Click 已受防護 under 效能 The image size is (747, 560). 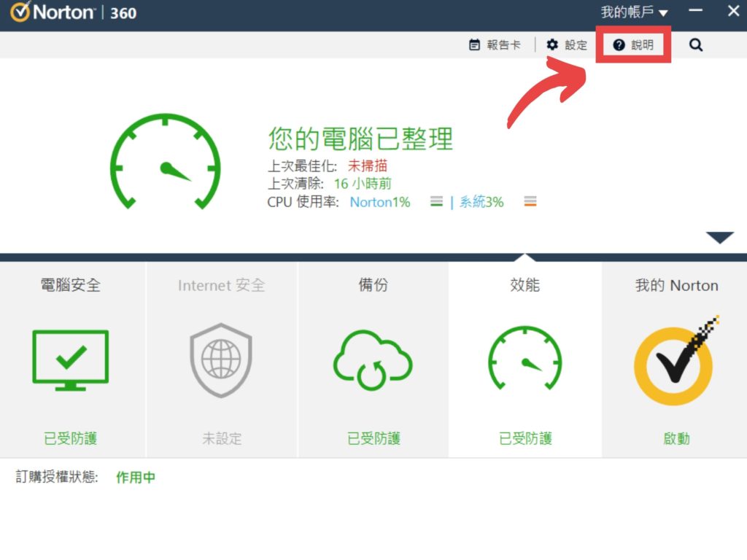pyautogui.click(x=525, y=438)
